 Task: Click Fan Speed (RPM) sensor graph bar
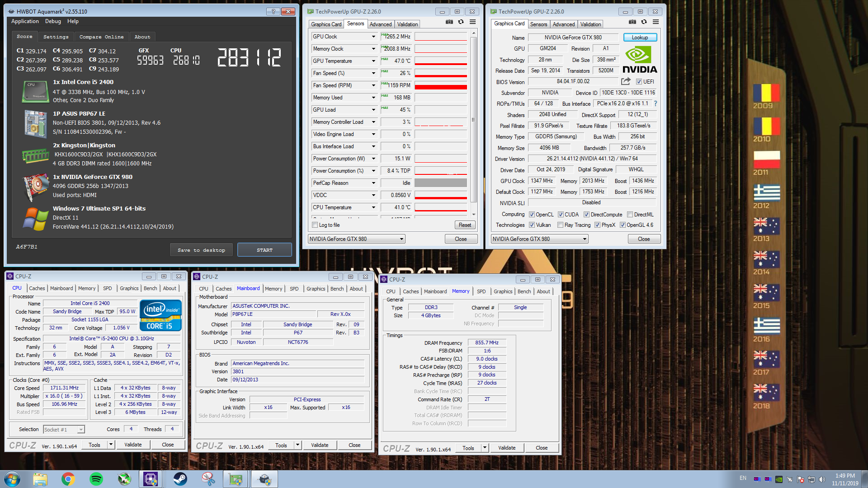[441, 85]
